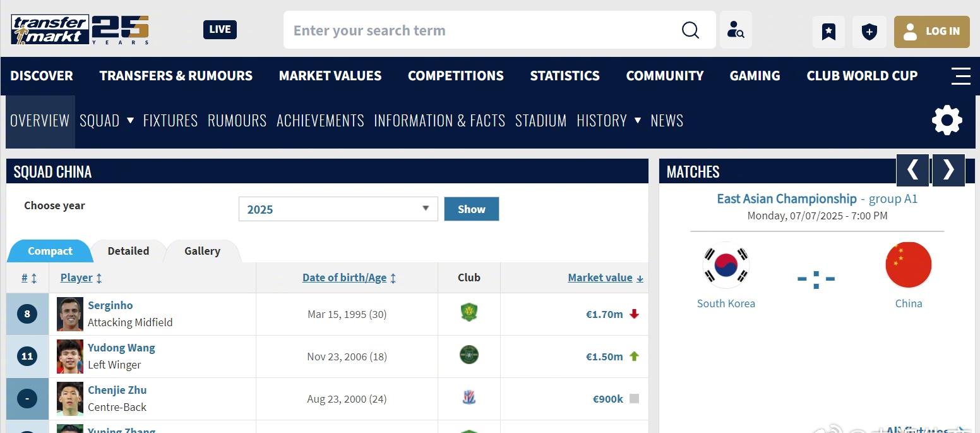
Task: Open the China team link
Action: click(x=909, y=303)
